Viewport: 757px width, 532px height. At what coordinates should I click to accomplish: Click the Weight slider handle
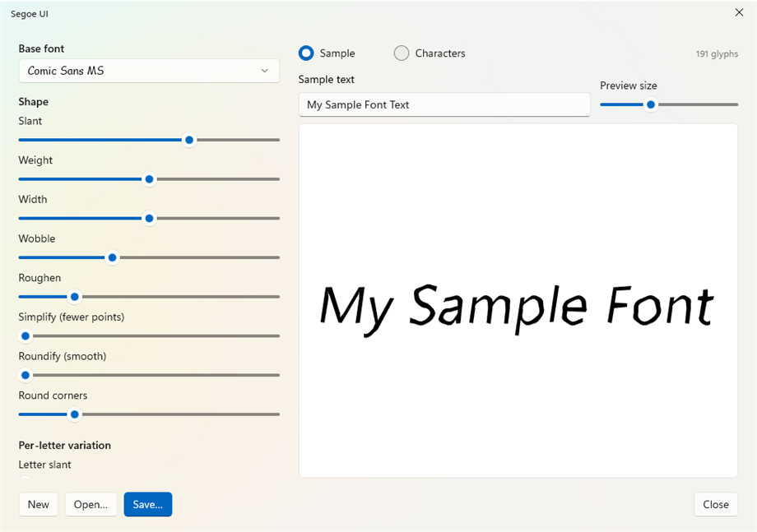(x=149, y=179)
